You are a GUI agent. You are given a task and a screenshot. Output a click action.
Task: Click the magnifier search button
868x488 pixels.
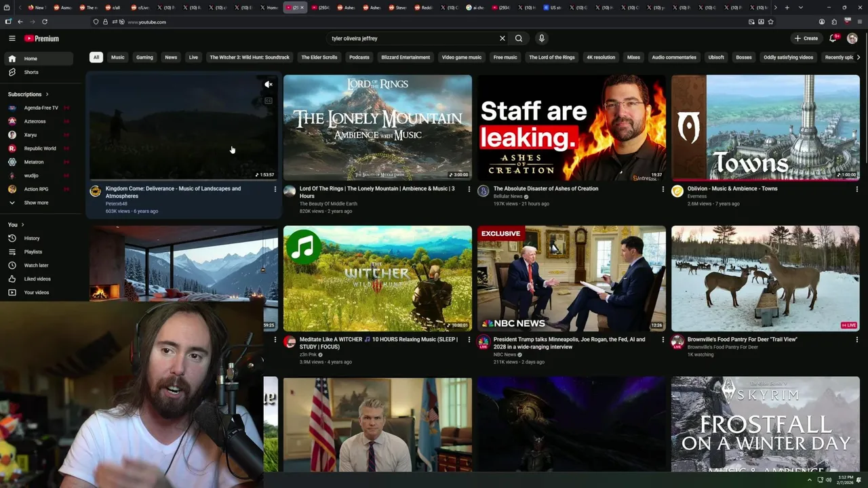click(519, 39)
